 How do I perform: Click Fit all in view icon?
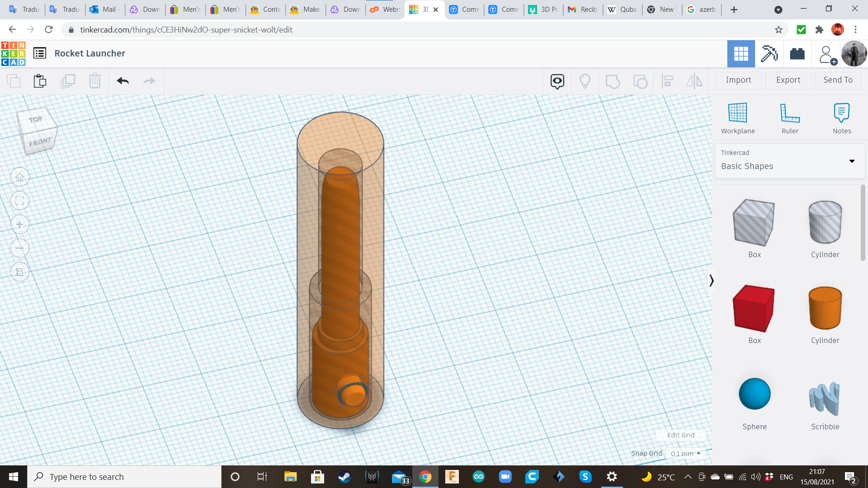20,201
